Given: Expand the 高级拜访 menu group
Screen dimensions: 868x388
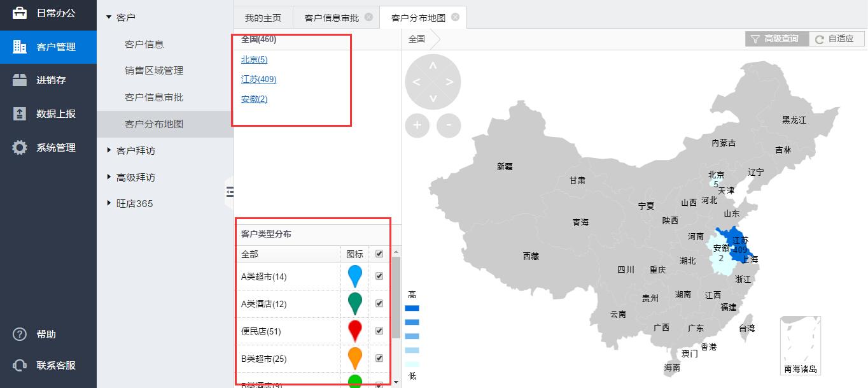Looking at the screenshot, I should [109, 177].
